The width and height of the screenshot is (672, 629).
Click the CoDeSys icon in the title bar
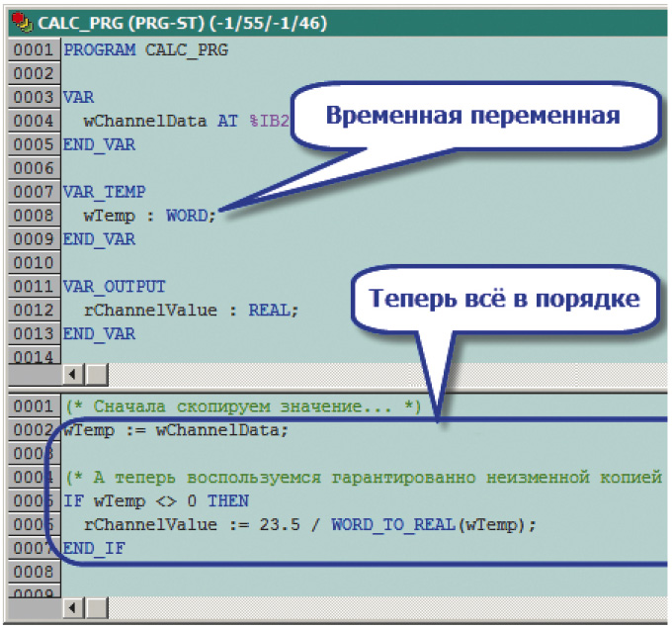pos(18,20)
